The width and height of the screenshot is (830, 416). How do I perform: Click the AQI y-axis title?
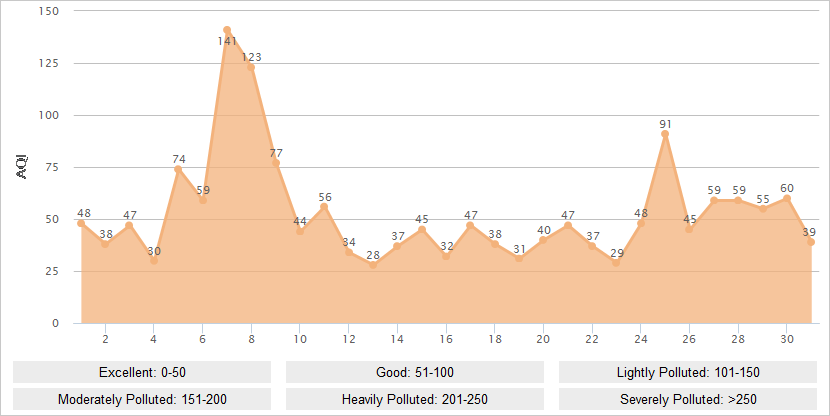point(22,167)
